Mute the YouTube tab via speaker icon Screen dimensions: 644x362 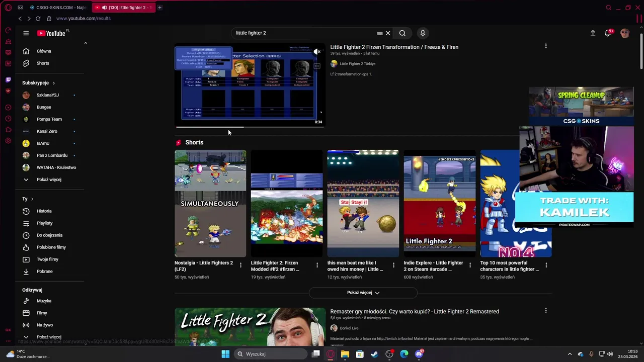[104, 8]
